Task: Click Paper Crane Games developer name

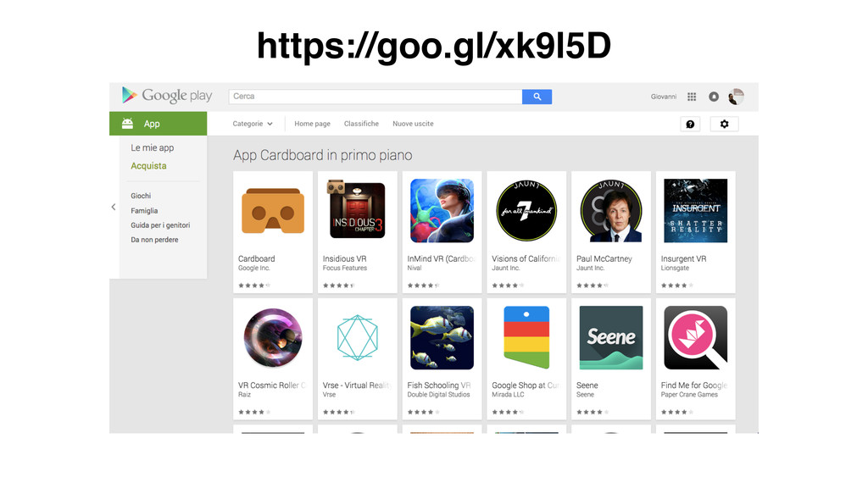Action: [x=689, y=395]
